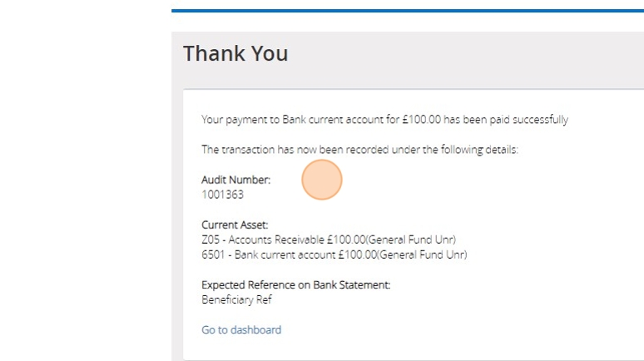
Task: Click the orange circle highlight marker
Action: click(x=322, y=180)
